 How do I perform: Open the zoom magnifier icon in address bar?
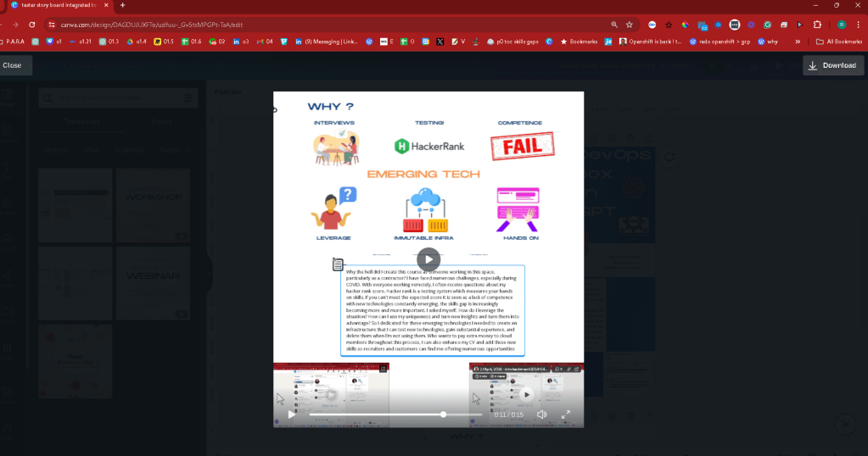click(614, 25)
